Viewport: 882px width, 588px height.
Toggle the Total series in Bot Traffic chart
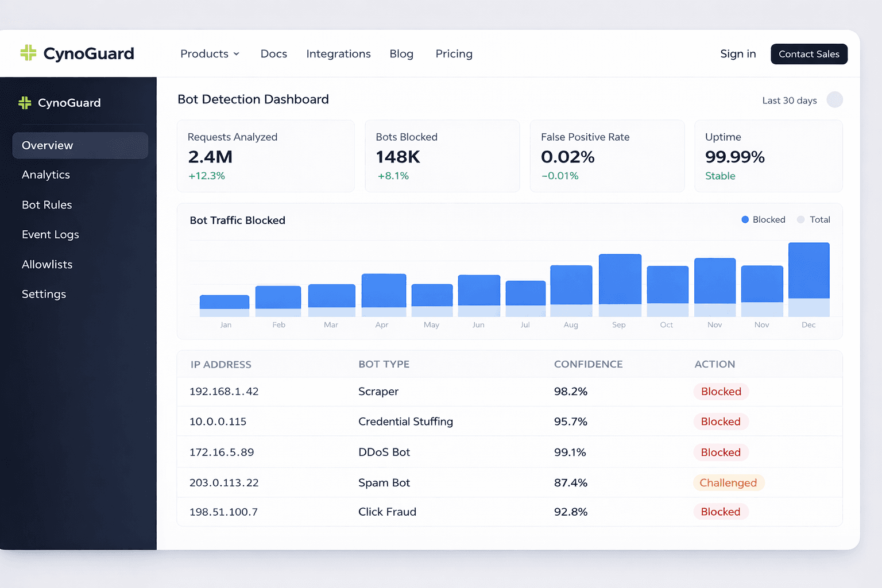click(813, 219)
